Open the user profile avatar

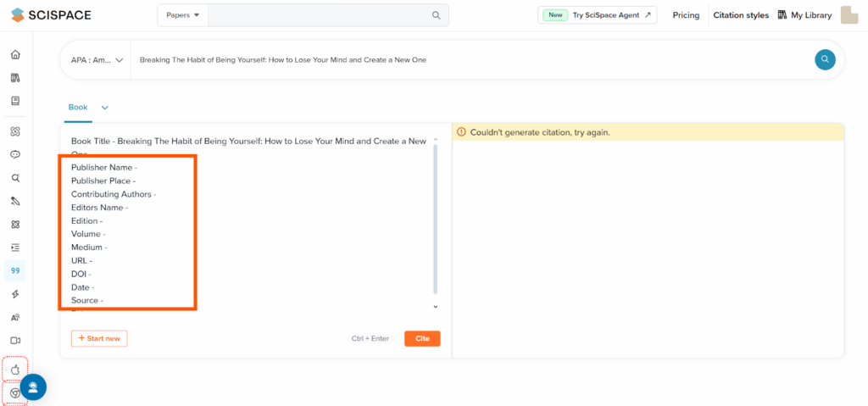[849, 15]
